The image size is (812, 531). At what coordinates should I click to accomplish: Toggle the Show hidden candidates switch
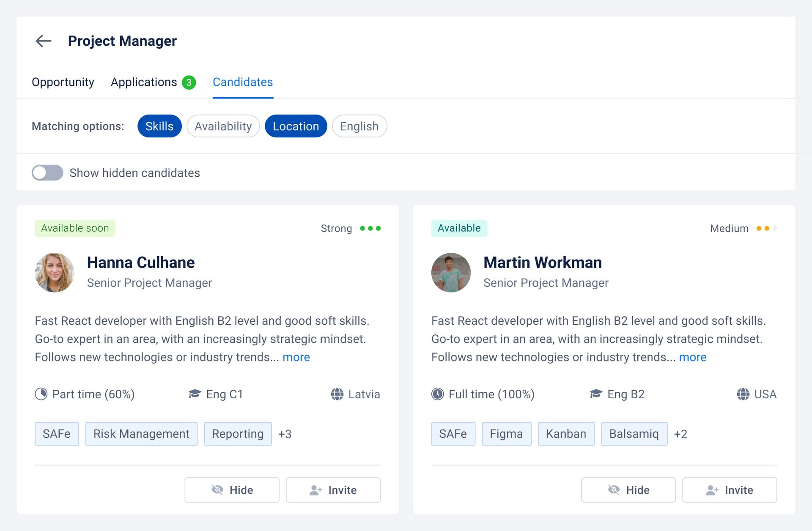coord(47,173)
